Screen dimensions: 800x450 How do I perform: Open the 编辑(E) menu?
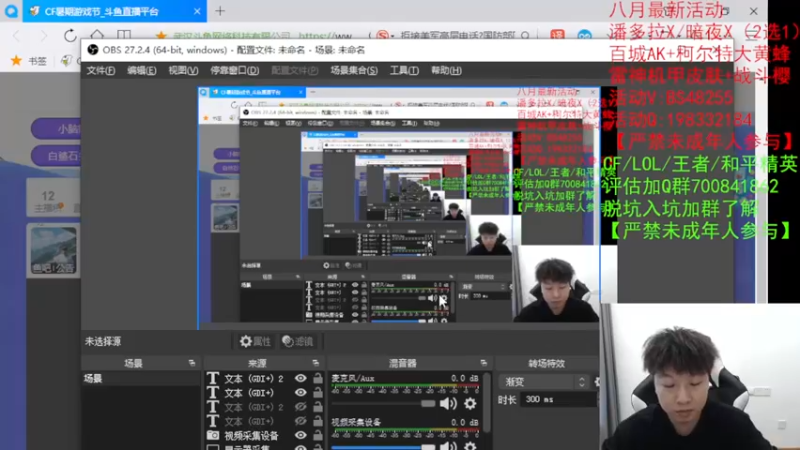141,70
